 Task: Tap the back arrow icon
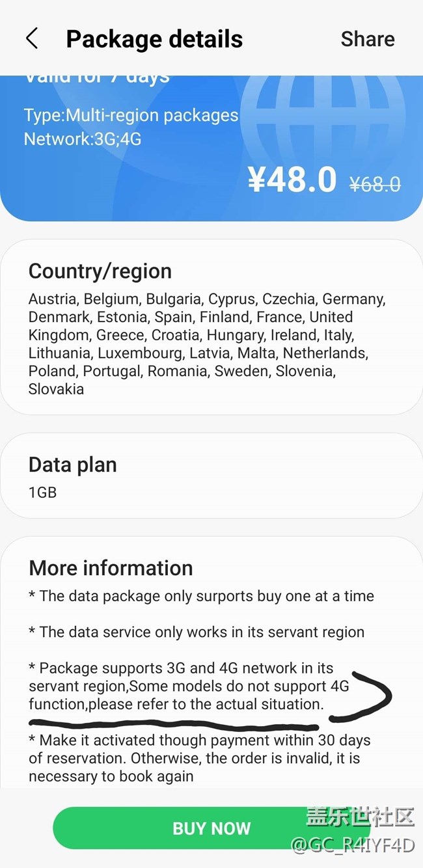pos(32,39)
